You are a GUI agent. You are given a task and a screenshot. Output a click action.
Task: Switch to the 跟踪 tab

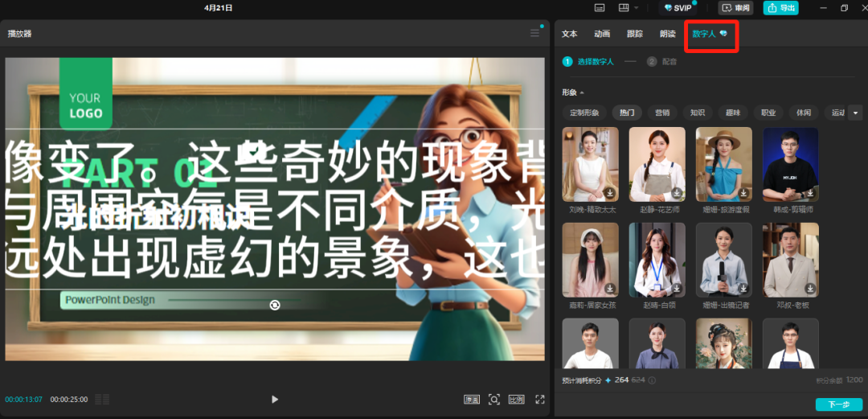click(x=635, y=34)
